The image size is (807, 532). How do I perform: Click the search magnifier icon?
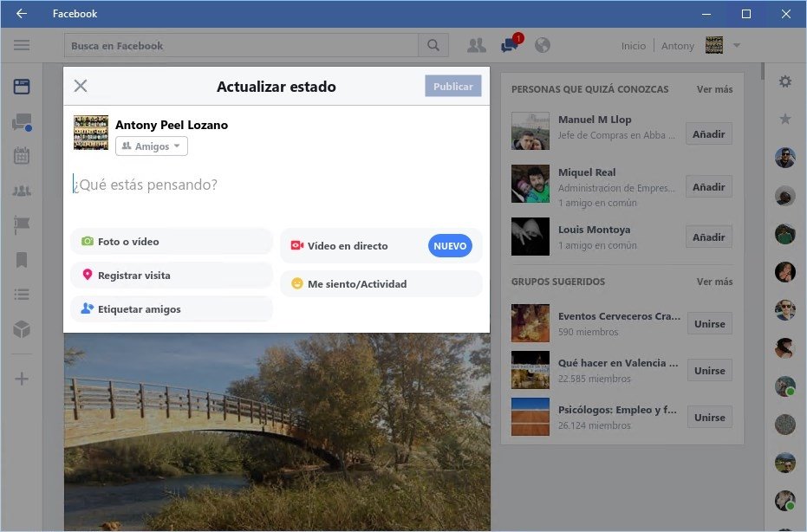click(433, 45)
